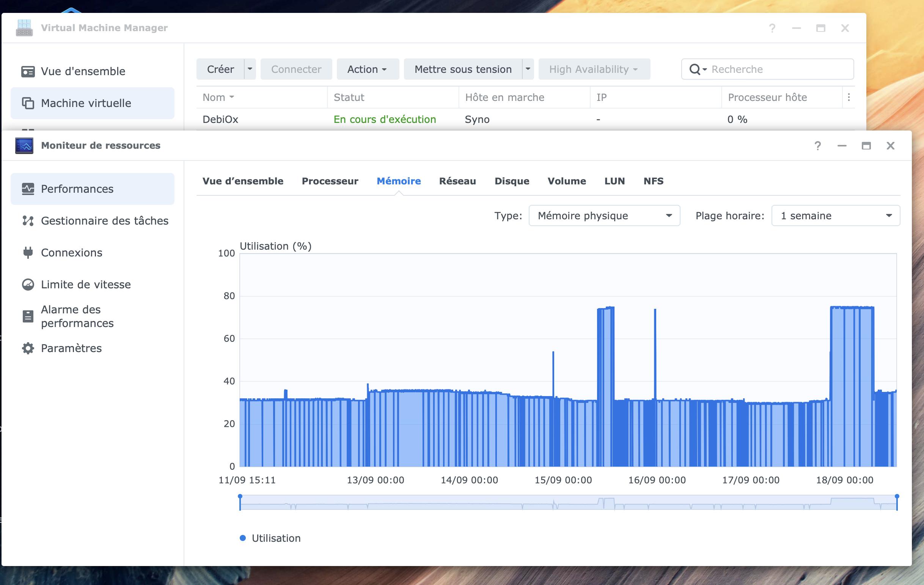Open help in Moniteur de ressources

tap(817, 146)
